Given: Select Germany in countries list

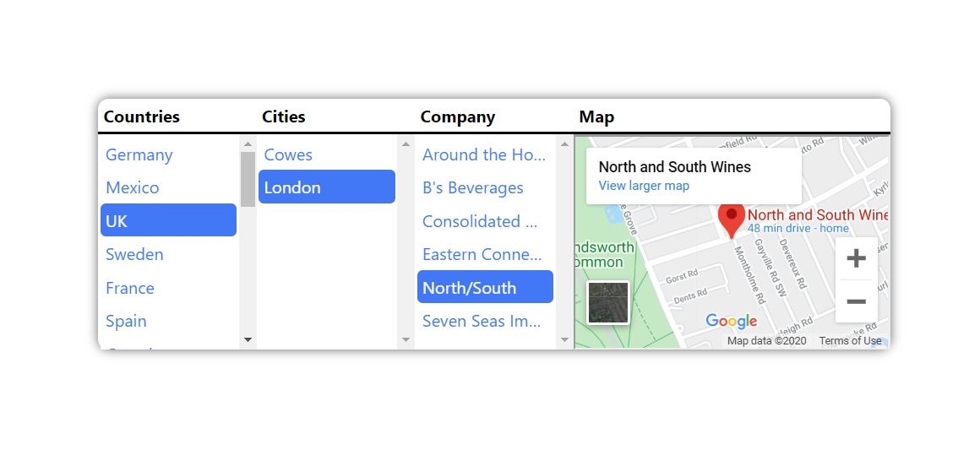Looking at the screenshot, I should [x=139, y=154].
